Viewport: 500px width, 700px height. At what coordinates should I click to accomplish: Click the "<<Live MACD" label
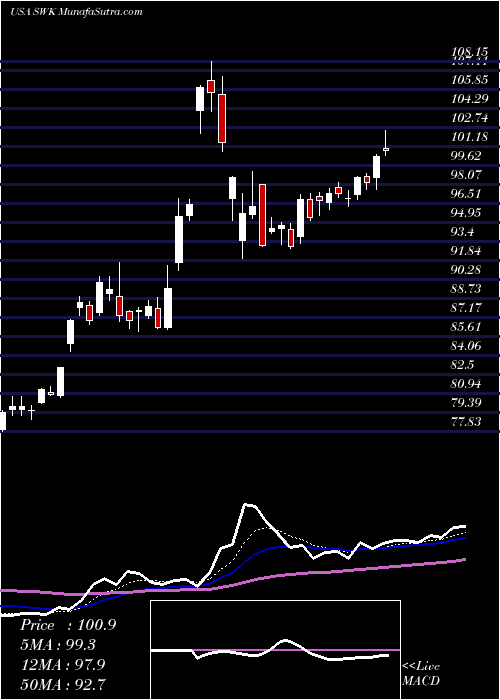click(421, 673)
